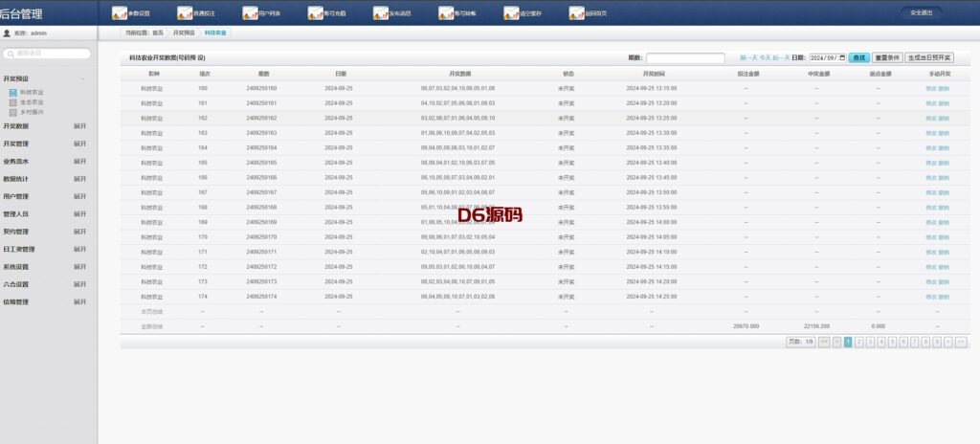The image size is (980, 444).
Task: Expand the 业务流水 sidebar section
Action: (x=80, y=162)
